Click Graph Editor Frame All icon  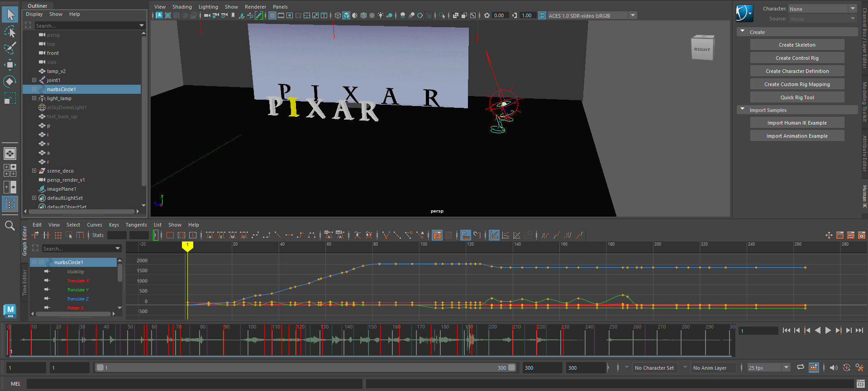[170, 235]
